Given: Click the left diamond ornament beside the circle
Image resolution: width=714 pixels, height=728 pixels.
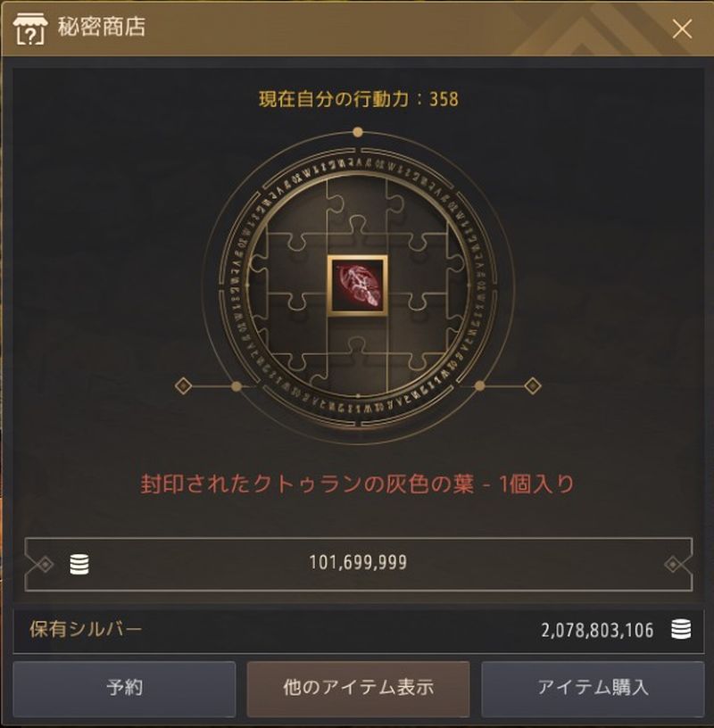Looking at the screenshot, I should point(184,385).
